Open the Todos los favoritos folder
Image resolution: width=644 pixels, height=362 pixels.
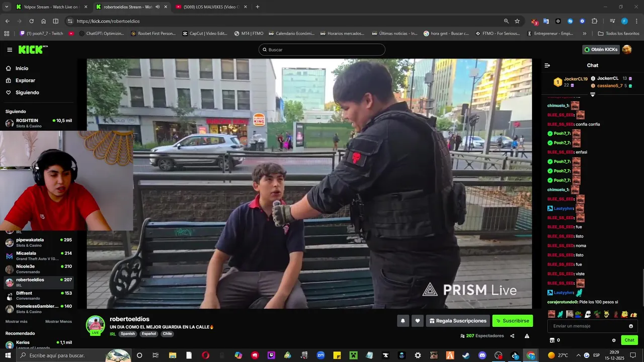pos(618,34)
